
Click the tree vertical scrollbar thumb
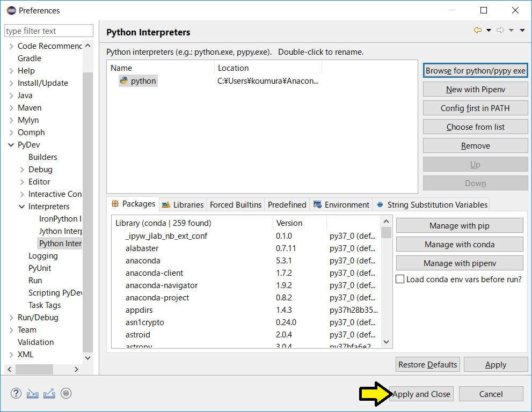[x=88, y=212]
